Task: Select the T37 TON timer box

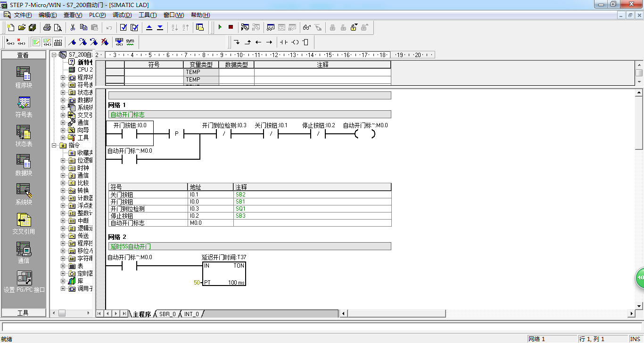Action: (x=224, y=274)
